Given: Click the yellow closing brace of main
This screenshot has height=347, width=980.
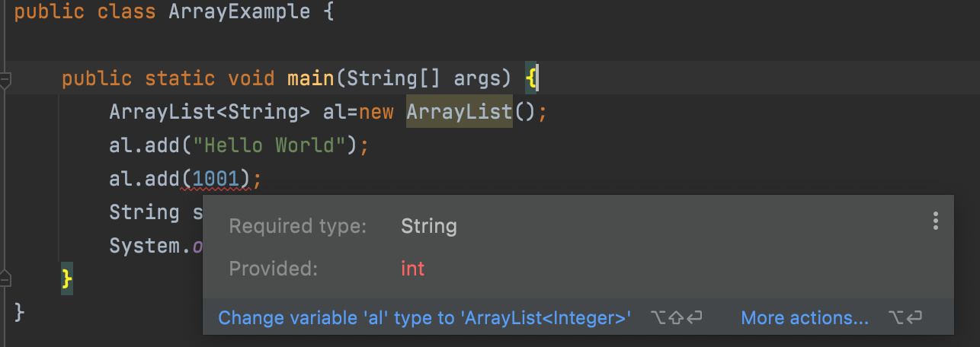Looking at the screenshot, I should [x=67, y=275].
